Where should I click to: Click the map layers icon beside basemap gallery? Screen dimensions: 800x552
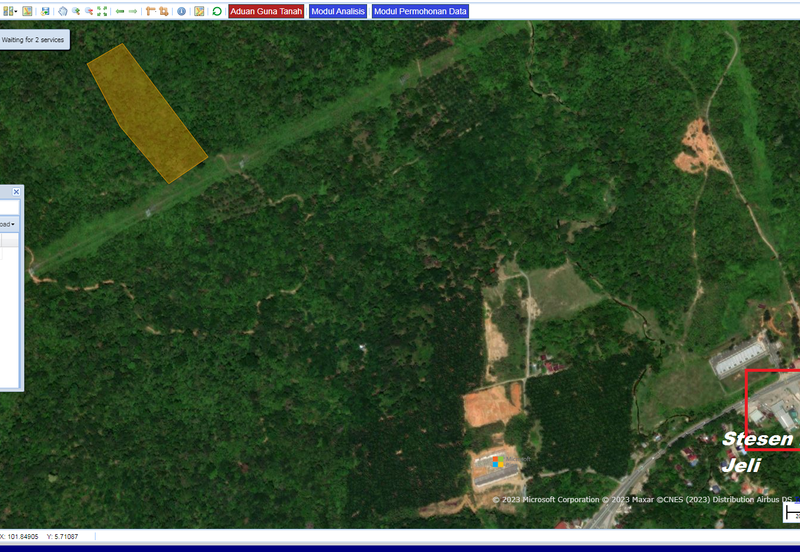(x=27, y=11)
